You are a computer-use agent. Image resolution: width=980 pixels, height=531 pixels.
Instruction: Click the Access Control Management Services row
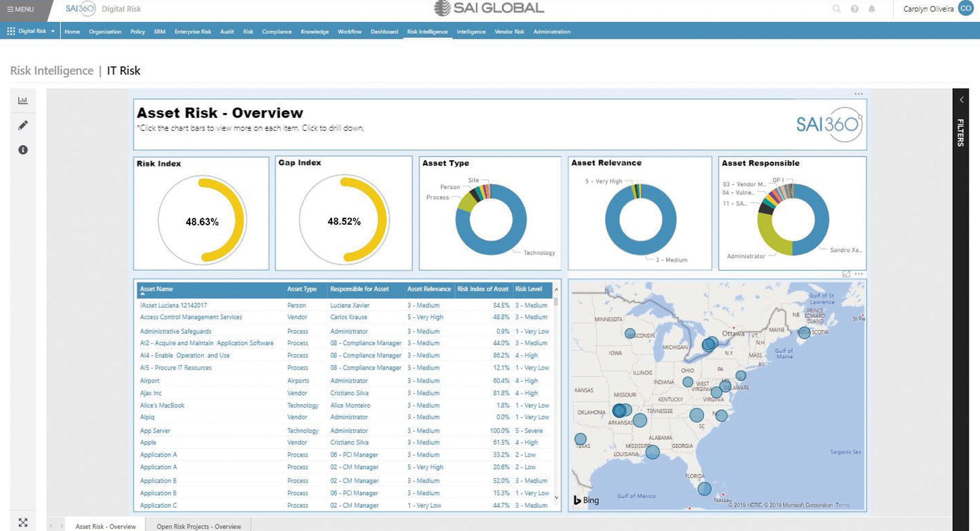(x=190, y=317)
